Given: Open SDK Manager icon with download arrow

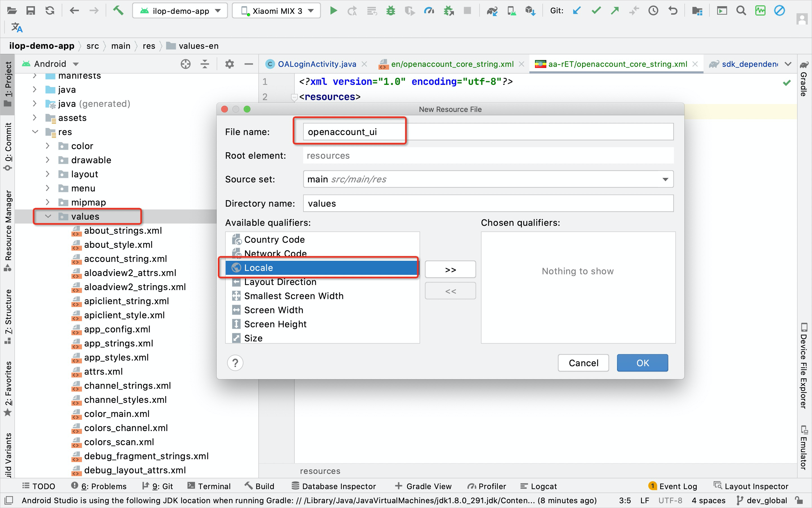Looking at the screenshot, I should [x=530, y=11].
